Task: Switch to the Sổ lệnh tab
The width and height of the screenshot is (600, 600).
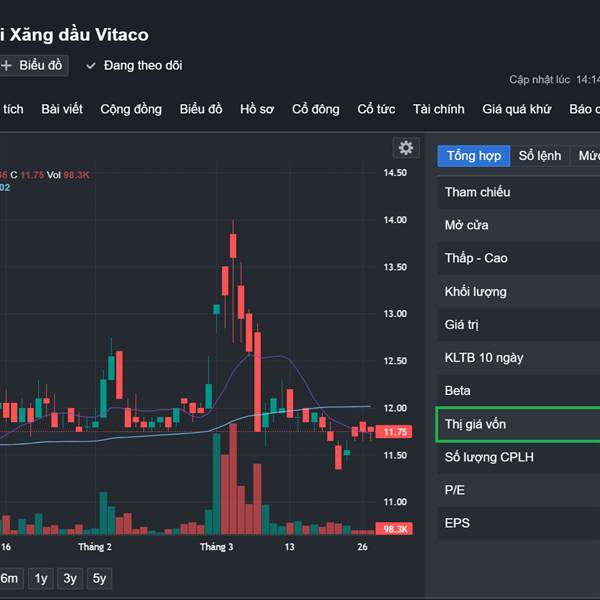Action: point(541,156)
